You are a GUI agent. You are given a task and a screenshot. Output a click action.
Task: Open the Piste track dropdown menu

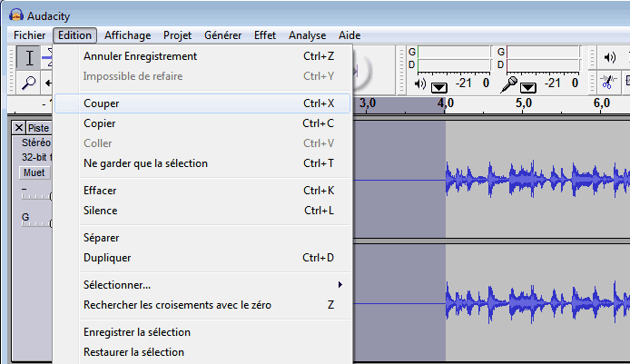pyautogui.click(x=39, y=128)
